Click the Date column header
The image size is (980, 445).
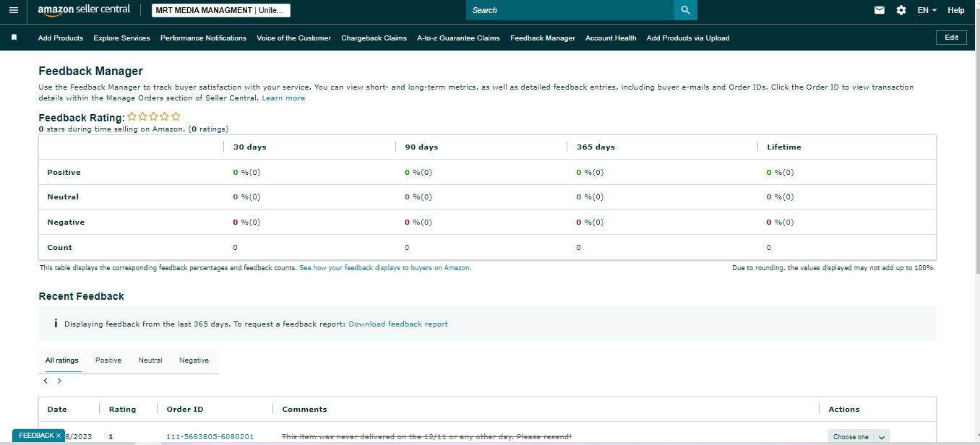(x=57, y=409)
